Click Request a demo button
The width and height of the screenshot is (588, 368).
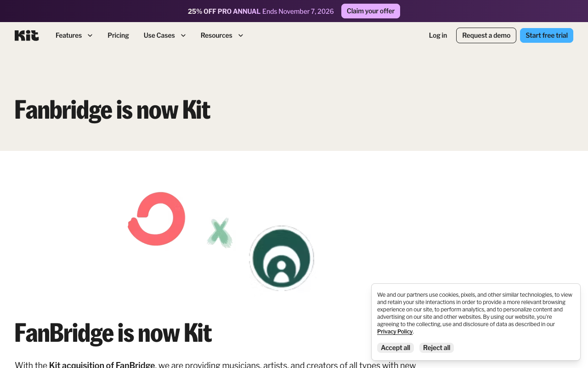(486, 35)
